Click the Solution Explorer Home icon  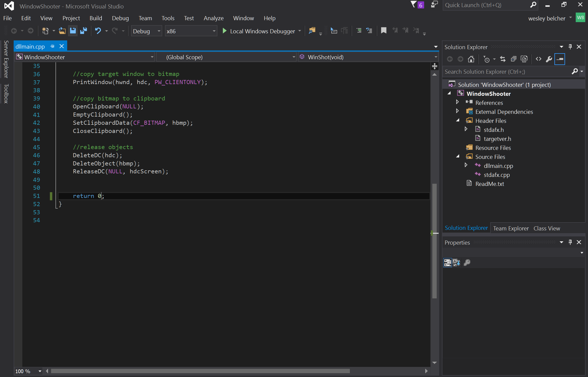[471, 59]
